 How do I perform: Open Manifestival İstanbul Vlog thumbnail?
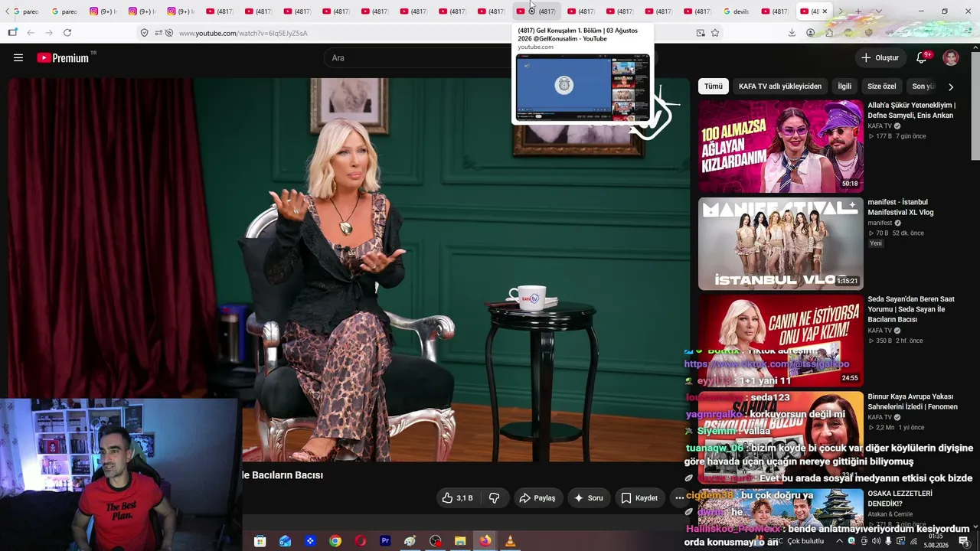(780, 243)
